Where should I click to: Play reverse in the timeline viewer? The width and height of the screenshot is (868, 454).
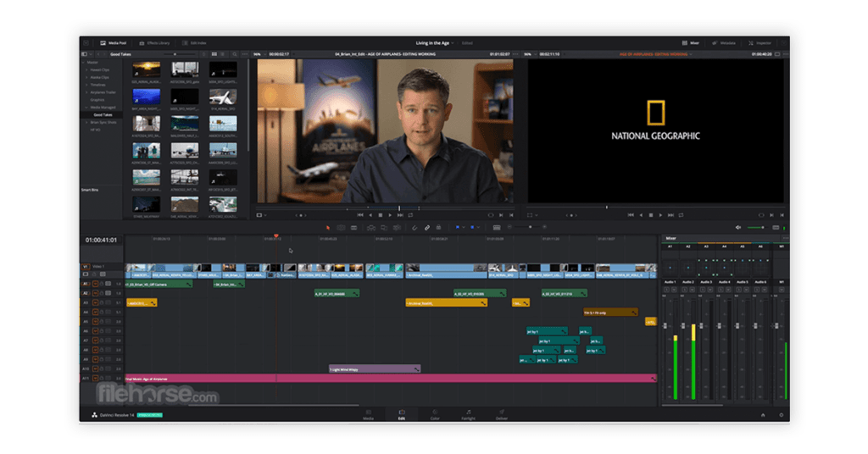(641, 215)
